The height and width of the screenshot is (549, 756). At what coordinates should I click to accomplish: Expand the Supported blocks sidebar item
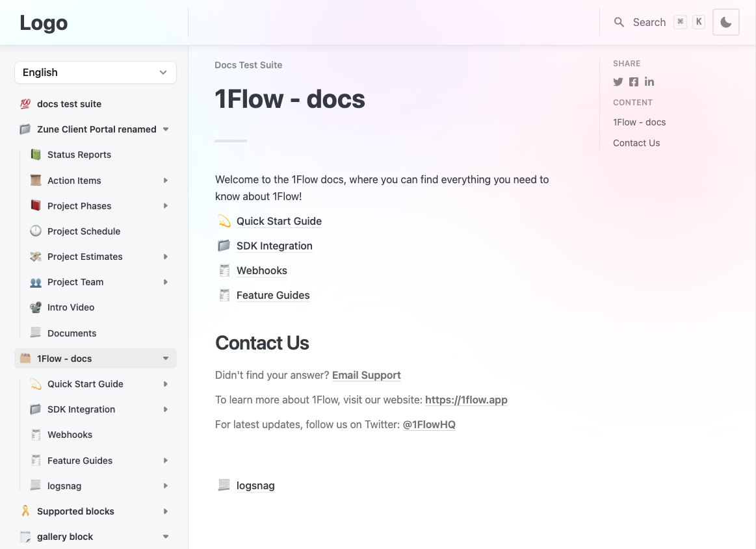[166, 511]
